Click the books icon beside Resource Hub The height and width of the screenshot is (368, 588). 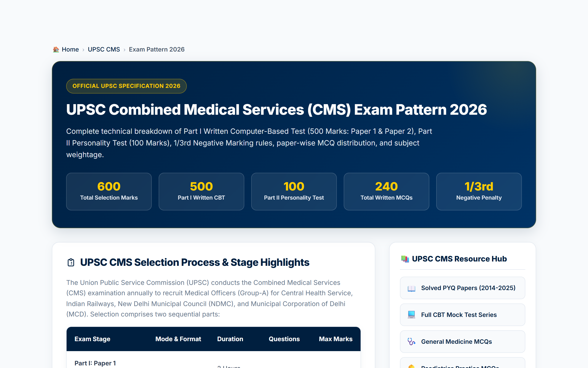tap(405, 259)
